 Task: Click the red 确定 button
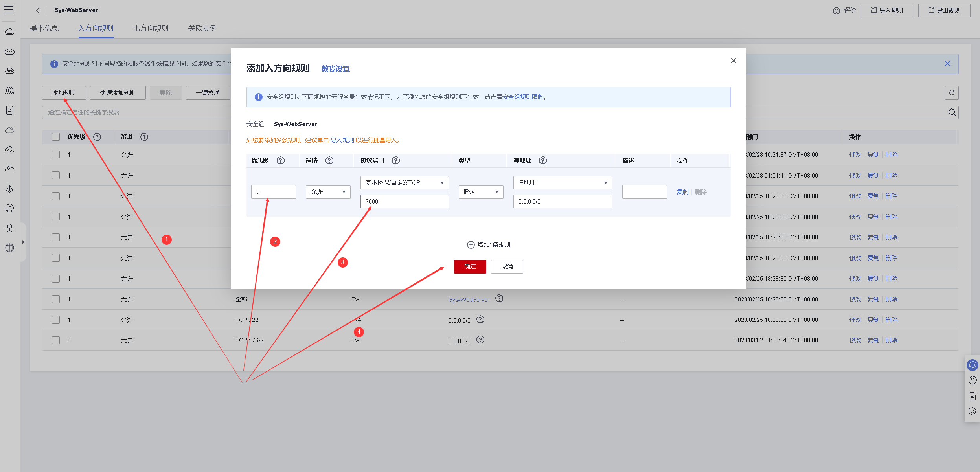470,266
